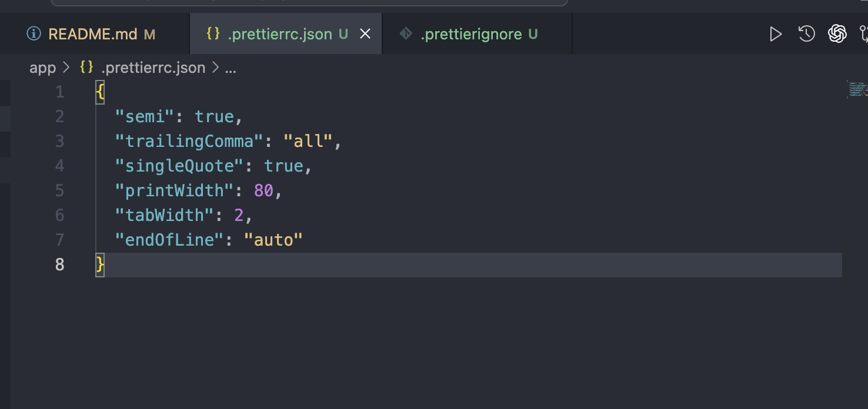Switch to the README.md tab

tap(92, 34)
